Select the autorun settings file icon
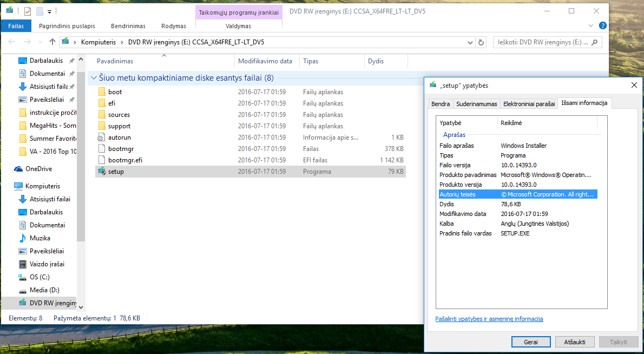Screen dimensions: 644x354 pos(102,137)
